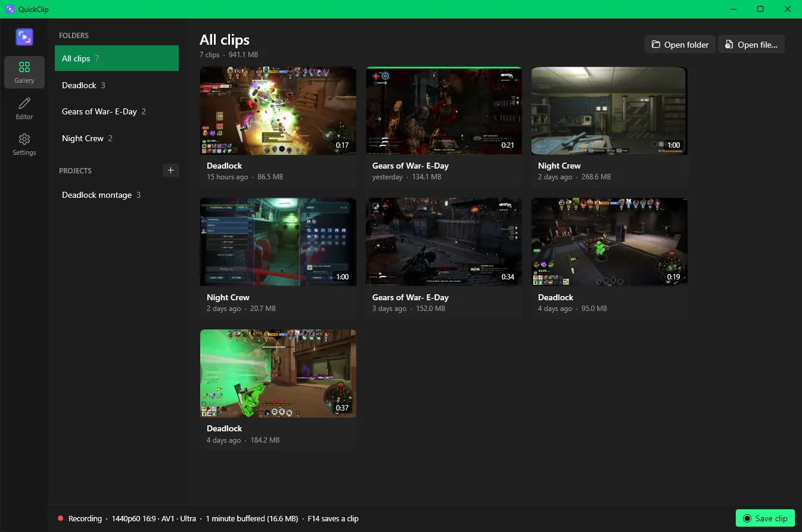Screen dimensions: 802x532
Task: Switch to the Editor view
Action: (x=24, y=109)
